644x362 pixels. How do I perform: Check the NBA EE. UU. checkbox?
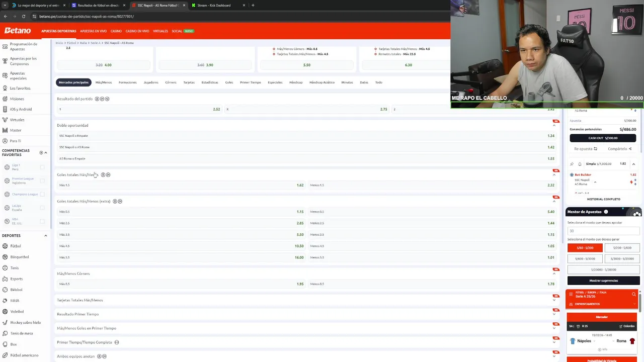coord(42,221)
